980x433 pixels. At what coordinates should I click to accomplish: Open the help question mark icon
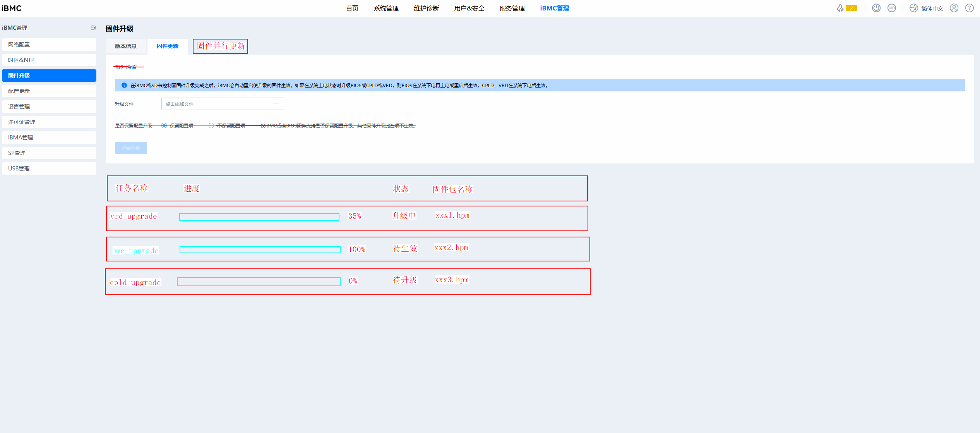[970, 8]
